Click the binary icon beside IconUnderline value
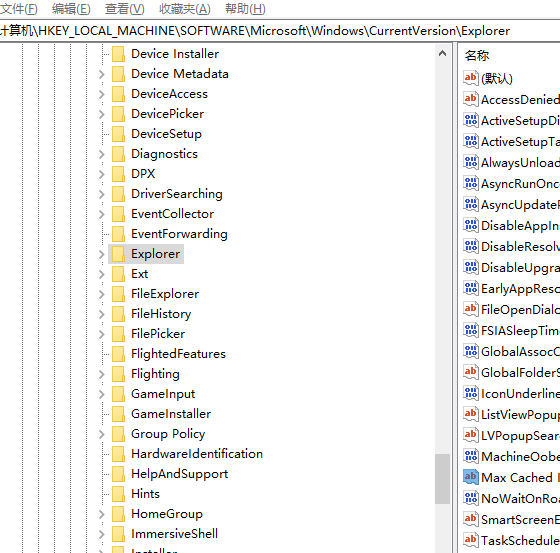The image size is (560, 553). click(x=471, y=393)
